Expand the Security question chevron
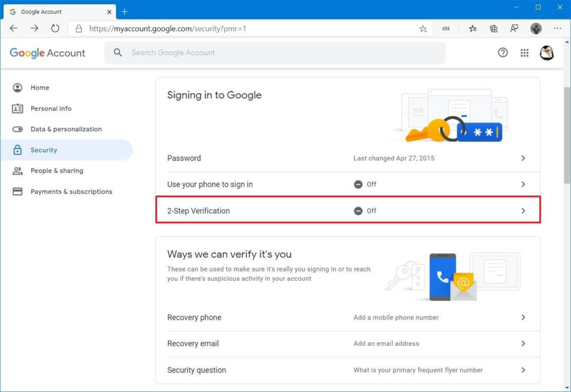The width and height of the screenshot is (571, 392). click(523, 370)
